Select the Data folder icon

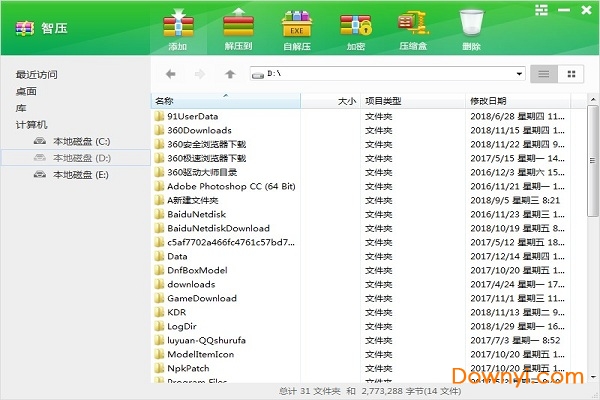click(x=159, y=256)
